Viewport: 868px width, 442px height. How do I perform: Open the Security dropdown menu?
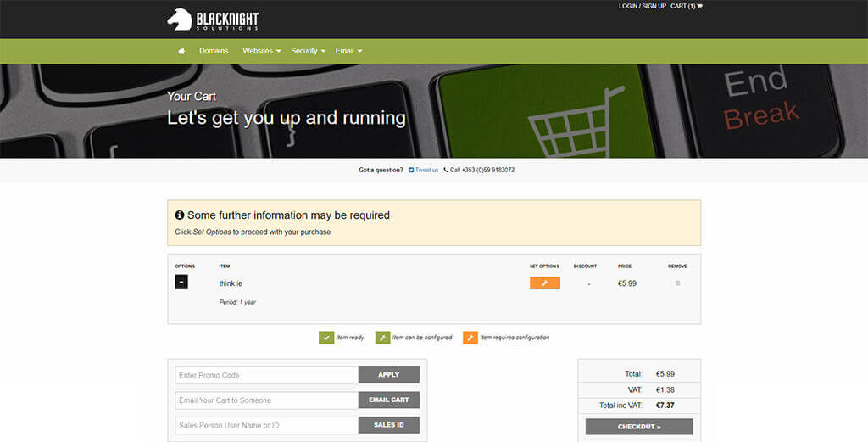coord(309,51)
